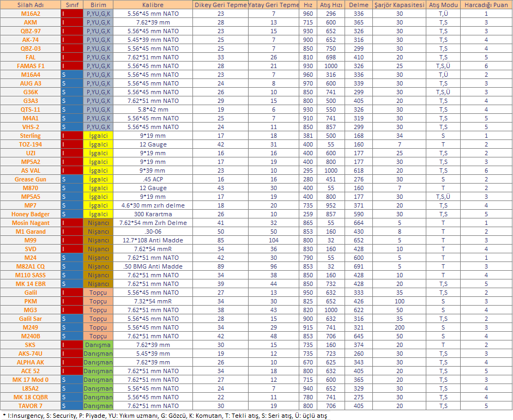Select the M4A1 name cell

31,118
